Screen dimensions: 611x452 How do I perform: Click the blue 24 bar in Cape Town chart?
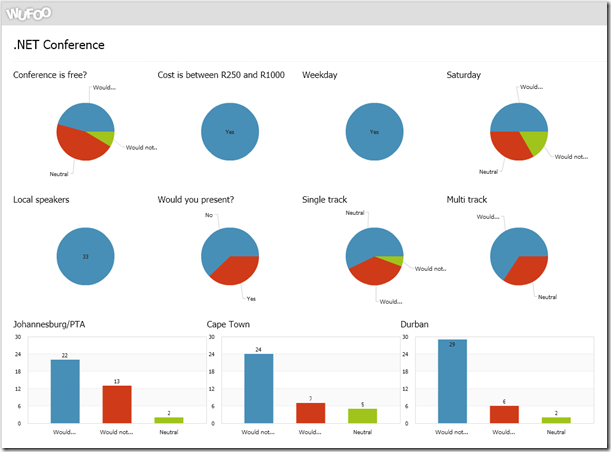[x=259, y=388]
